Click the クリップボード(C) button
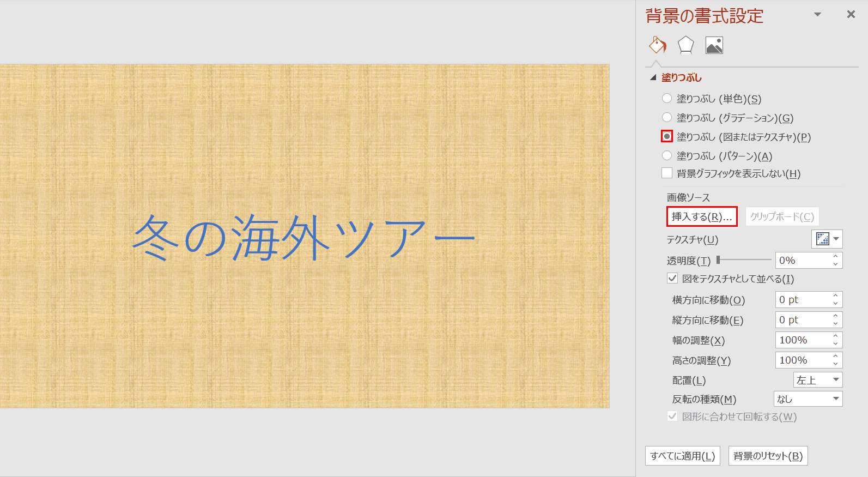868x477 pixels. [x=782, y=216]
